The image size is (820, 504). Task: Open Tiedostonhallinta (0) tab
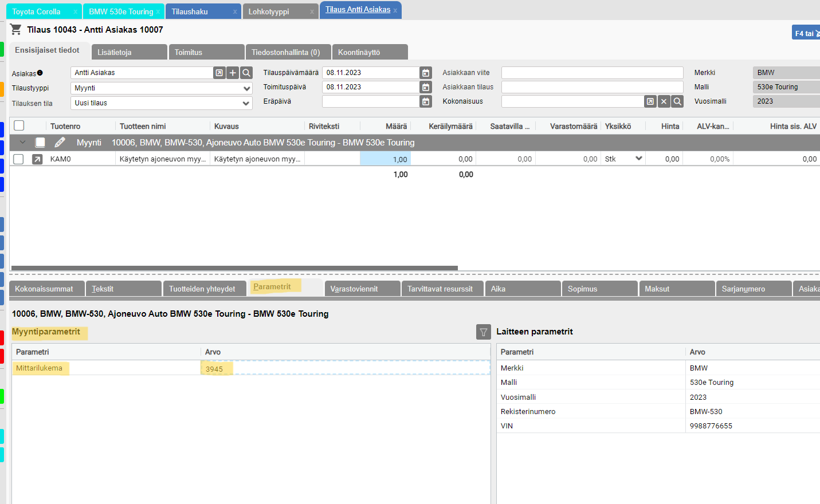288,52
